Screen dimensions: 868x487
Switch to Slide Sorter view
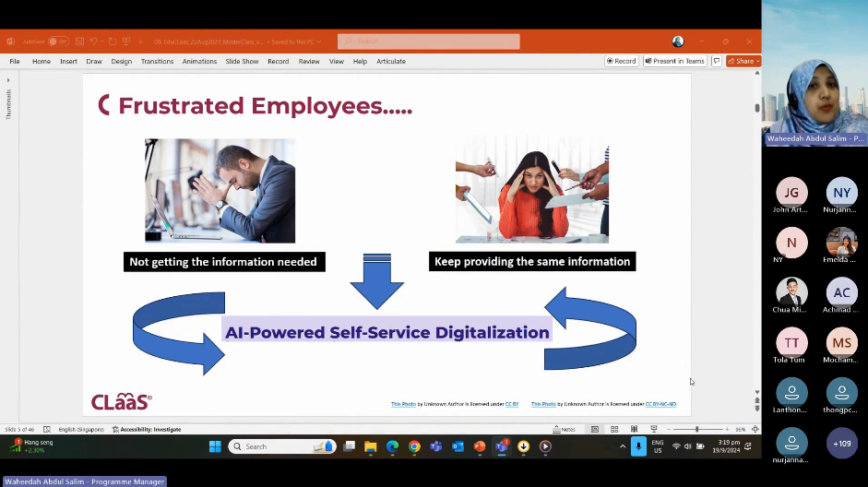tap(614, 430)
